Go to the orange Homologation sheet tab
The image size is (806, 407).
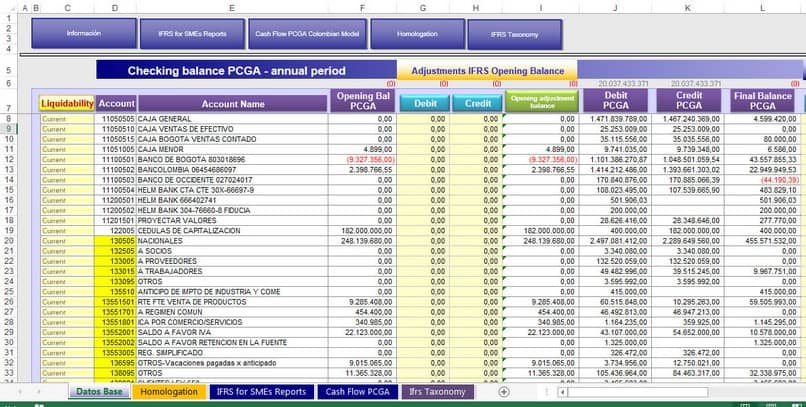(169, 392)
